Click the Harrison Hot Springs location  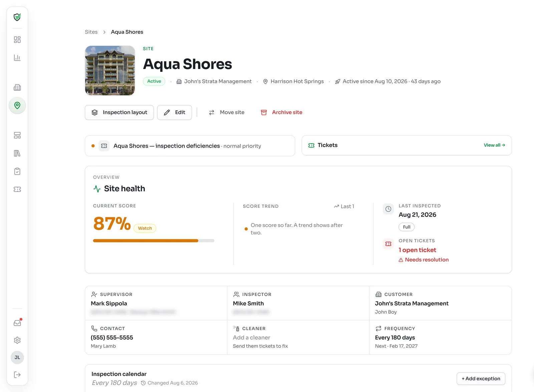click(x=293, y=81)
